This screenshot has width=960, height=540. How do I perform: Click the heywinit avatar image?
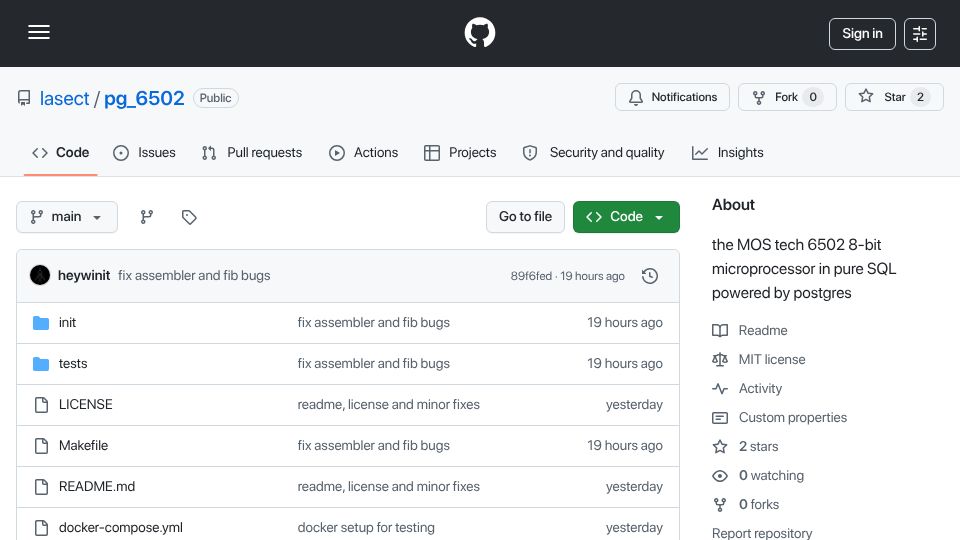pos(40,276)
